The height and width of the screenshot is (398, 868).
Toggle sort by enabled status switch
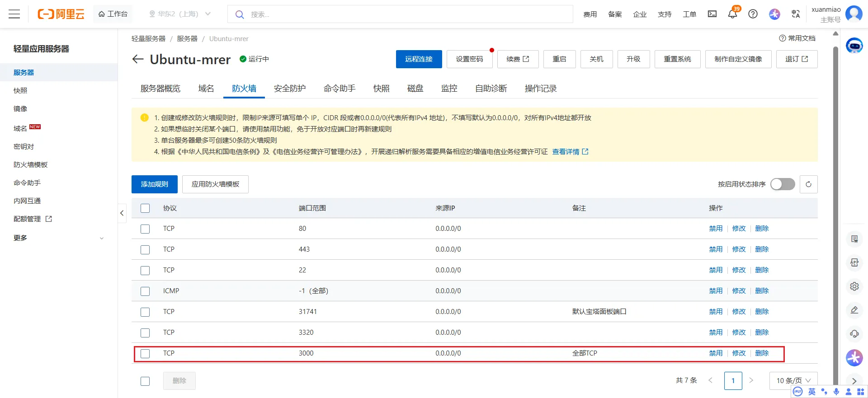783,184
